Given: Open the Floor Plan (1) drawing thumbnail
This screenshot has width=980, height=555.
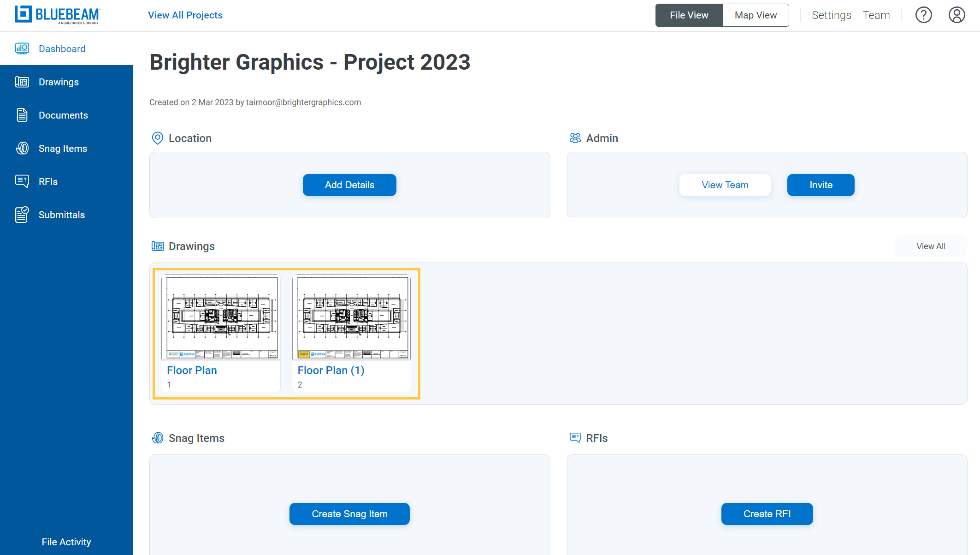Looking at the screenshot, I should [x=351, y=317].
